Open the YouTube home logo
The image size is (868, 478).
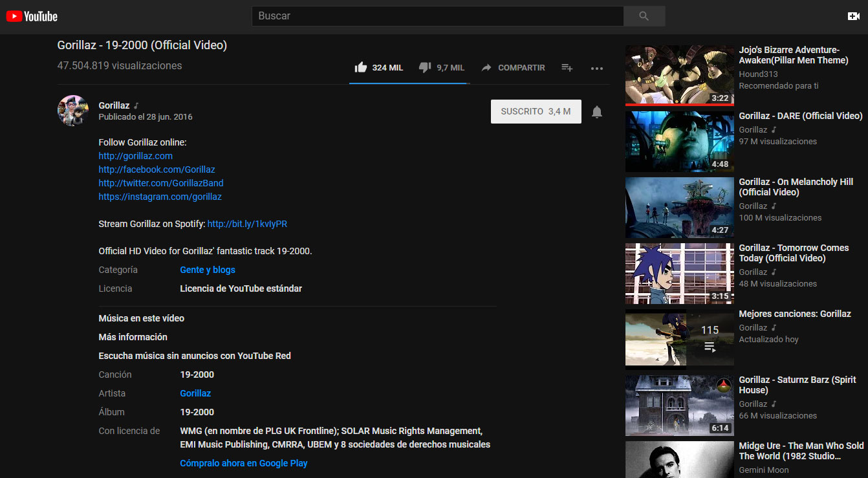click(32, 16)
